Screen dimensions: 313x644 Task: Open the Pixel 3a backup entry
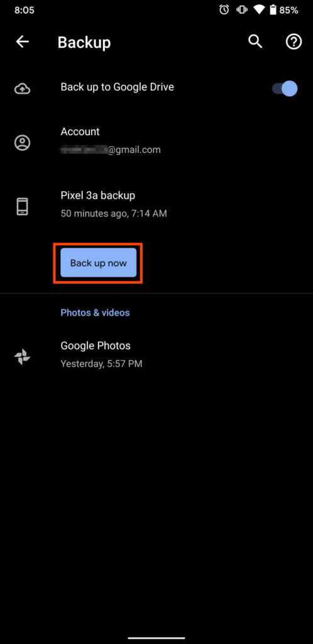point(156,204)
